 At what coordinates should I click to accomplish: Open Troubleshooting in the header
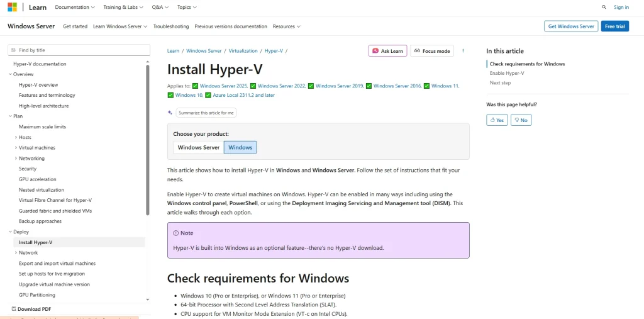coord(171,26)
